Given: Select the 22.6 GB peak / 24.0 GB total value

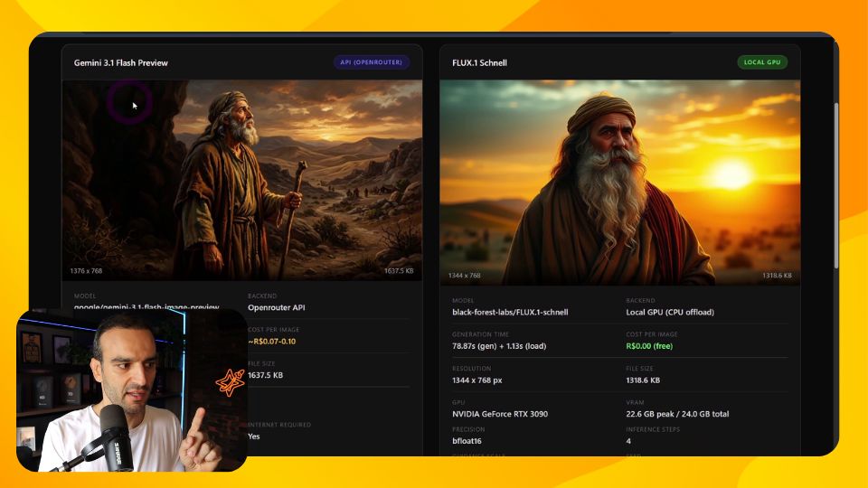Looking at the screenshot, I should pyautogui.click(x=677, y=415).
